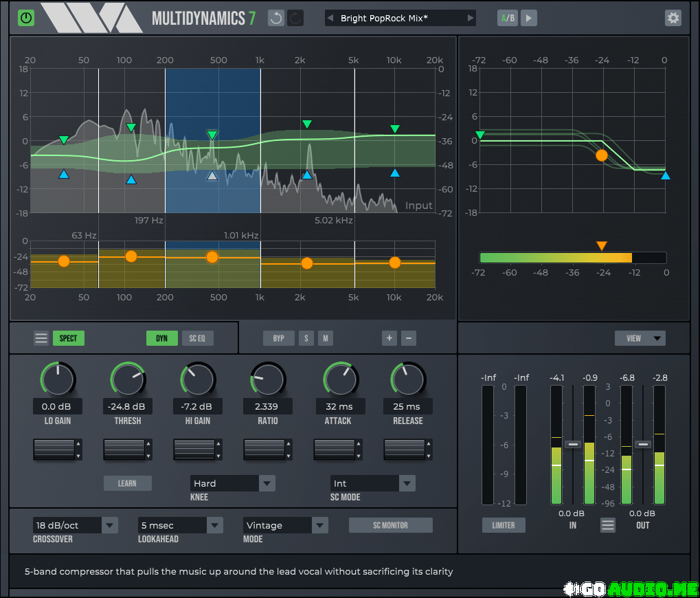Click the blue triangle in the 5.02-20 kHz band
Screen dimensions: 700x598
[394, 173]
